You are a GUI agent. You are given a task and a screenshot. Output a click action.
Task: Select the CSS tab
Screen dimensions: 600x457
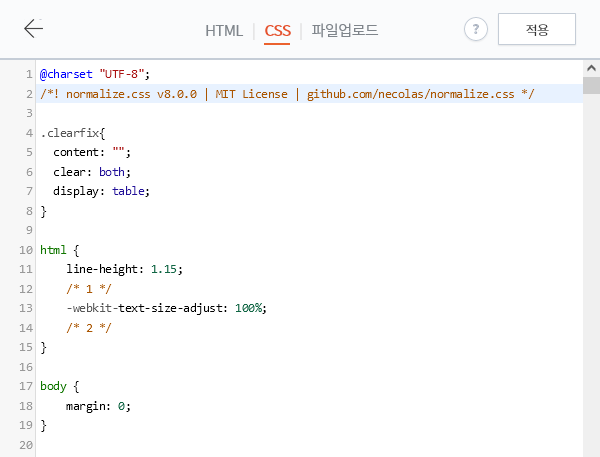(277, 31)
